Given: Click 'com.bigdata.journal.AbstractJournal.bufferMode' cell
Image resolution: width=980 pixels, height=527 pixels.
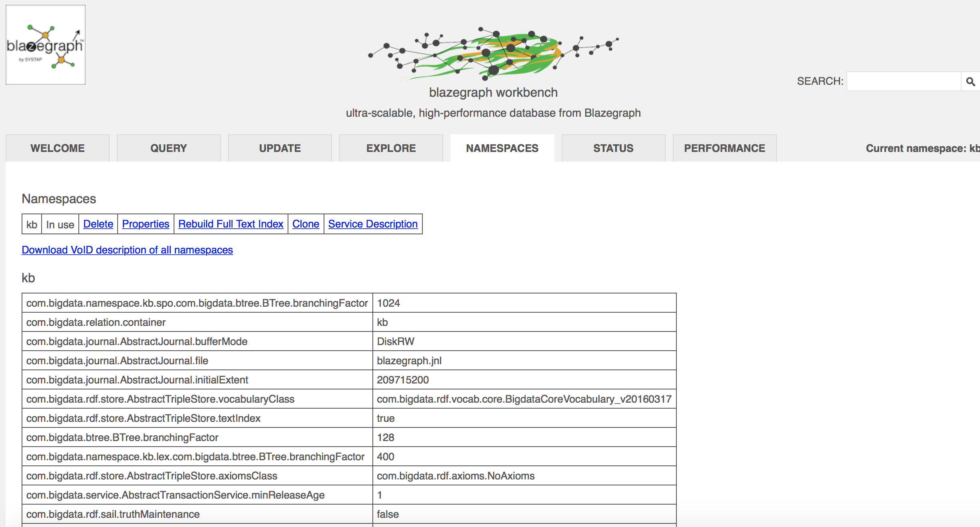Looking at the screenshot, I should point(197,341).
